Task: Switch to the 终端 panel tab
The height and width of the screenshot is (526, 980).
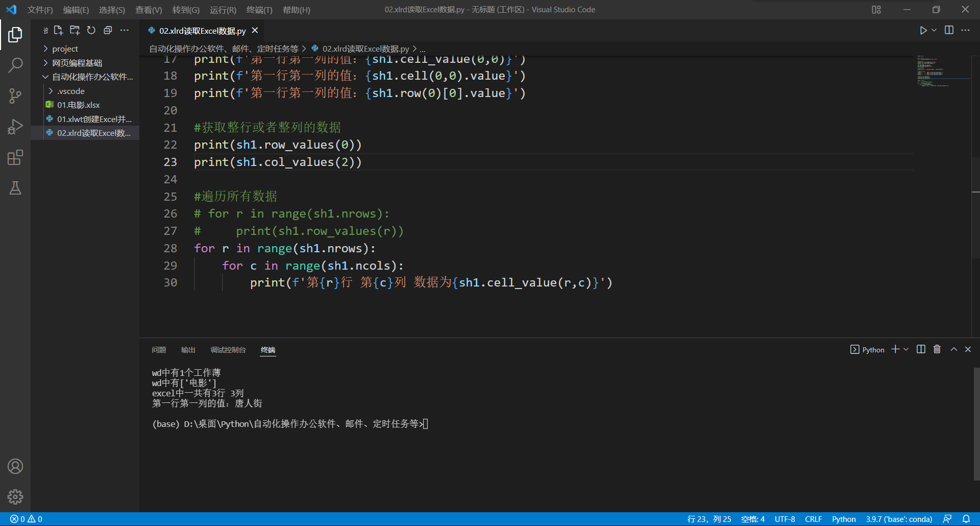Action: (268, 350)
